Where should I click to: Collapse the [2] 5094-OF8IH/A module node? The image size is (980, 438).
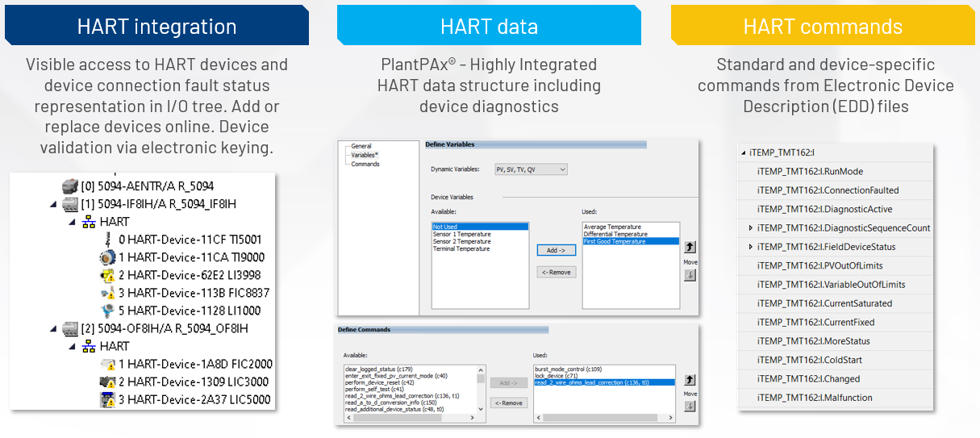[53, 329]
